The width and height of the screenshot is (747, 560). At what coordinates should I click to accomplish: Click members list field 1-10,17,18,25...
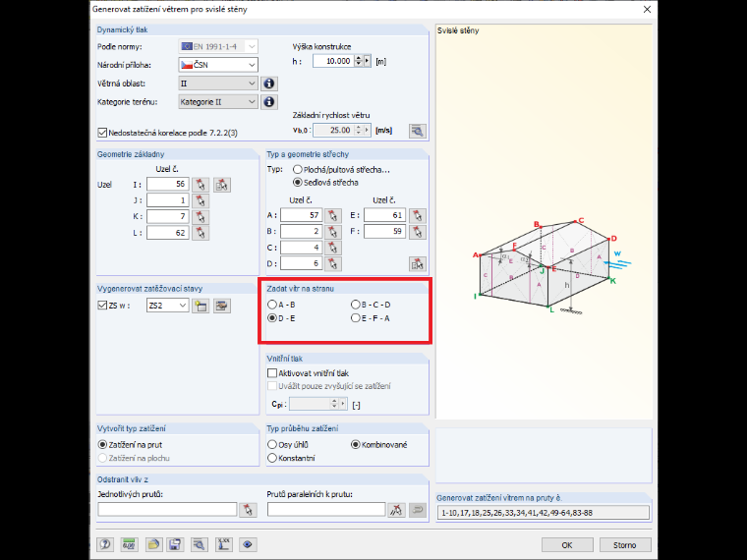[544, 513]
